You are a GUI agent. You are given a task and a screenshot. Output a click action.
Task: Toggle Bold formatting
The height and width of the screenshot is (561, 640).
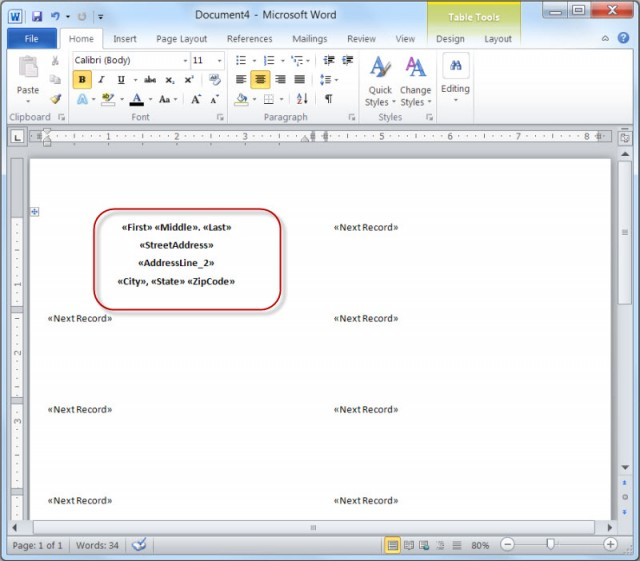pyautogui.click(x=82, y=80)
